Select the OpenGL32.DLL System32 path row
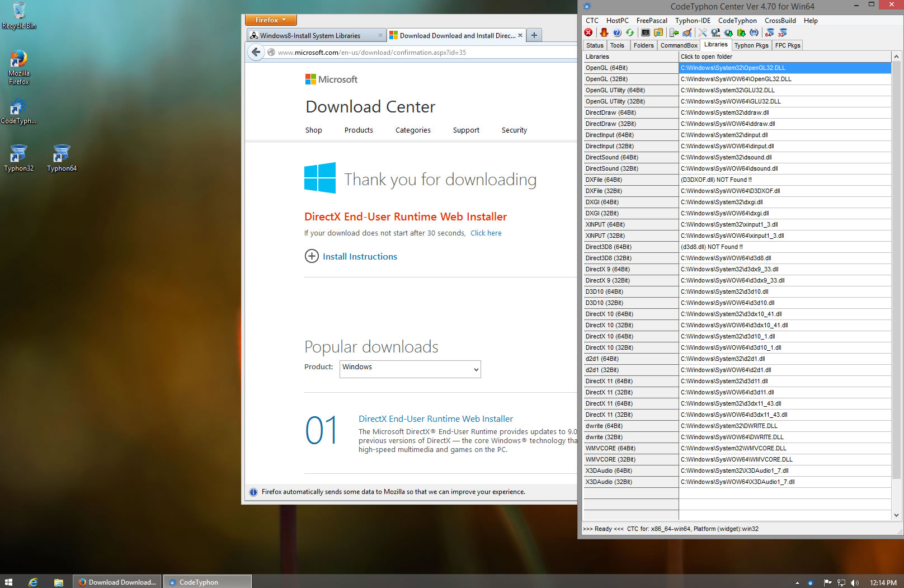 pyautogui.click(x=785, y=68)
